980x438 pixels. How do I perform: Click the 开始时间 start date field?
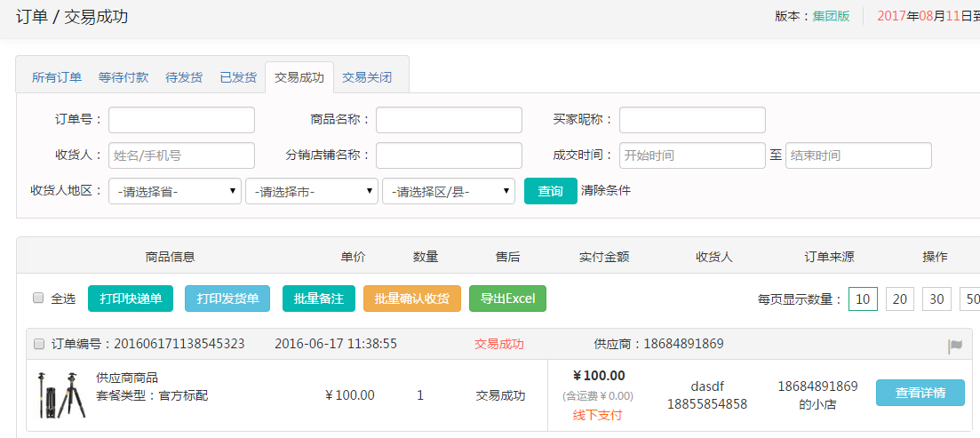pyautogui.click(x=692, y=155)
